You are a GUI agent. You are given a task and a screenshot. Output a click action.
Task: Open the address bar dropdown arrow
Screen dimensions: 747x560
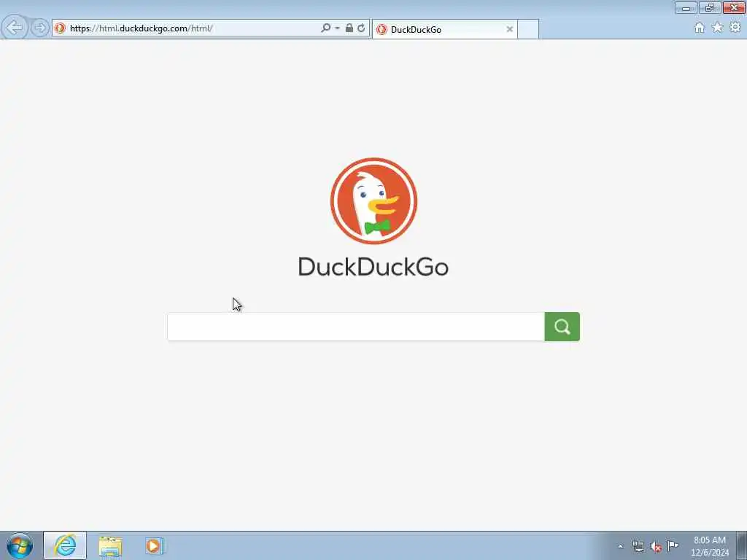coord(337,28)
